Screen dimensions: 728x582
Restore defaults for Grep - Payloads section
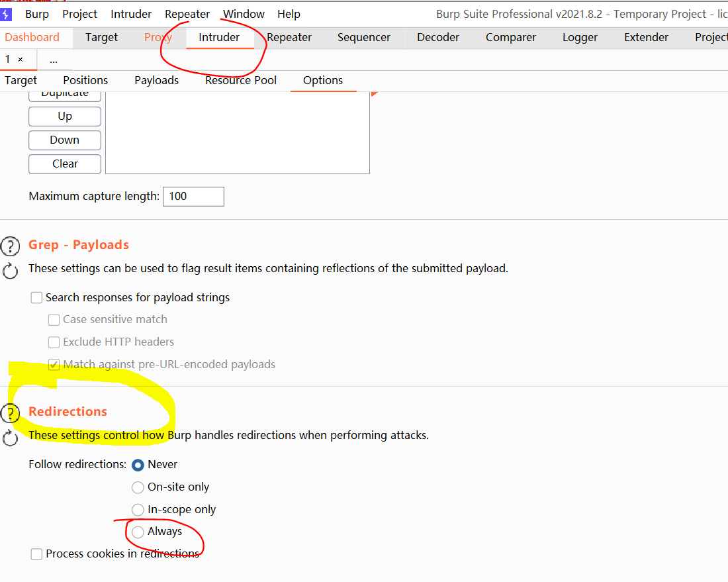10,271
